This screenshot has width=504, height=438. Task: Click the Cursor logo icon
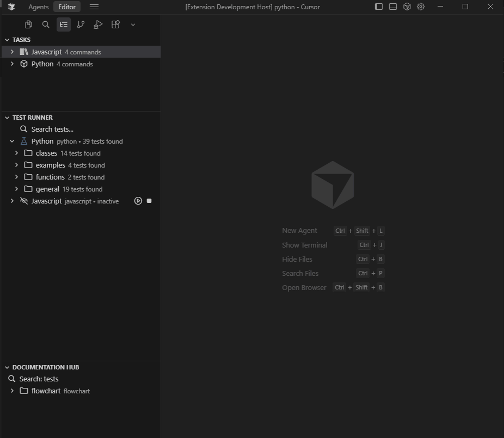pyautogui.click(x=11, y=7)
